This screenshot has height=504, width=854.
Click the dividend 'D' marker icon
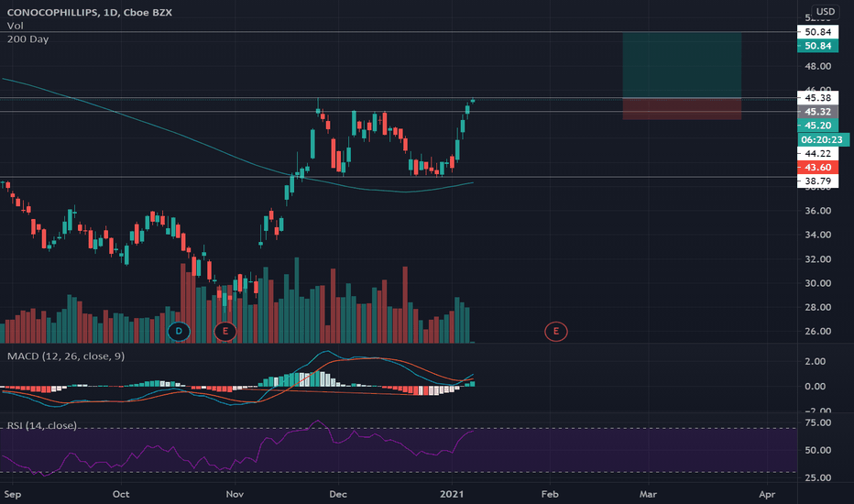(179, 332)
